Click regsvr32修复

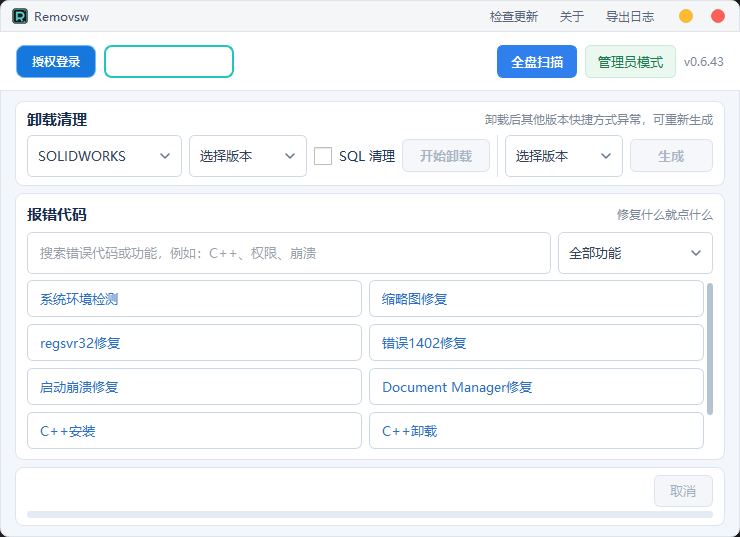point(194,343)
